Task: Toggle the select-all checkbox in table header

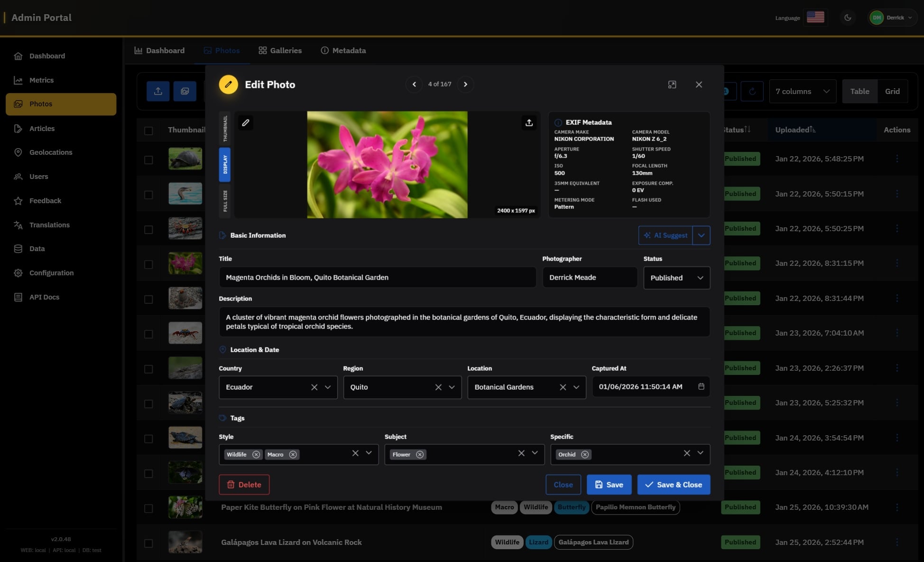Action: (x=148, y=131)
